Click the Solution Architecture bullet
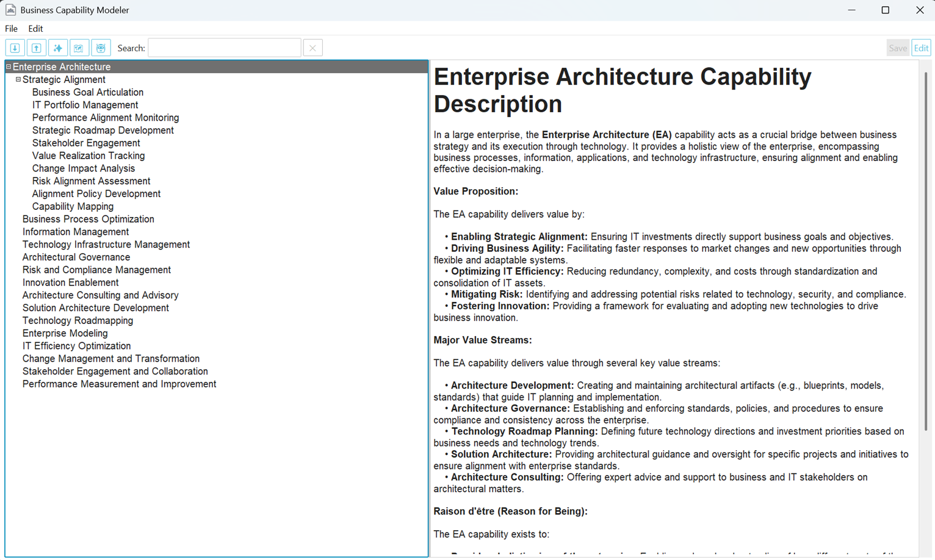The height and width of the screenshot is (560, 935). [x=671, y=460]
